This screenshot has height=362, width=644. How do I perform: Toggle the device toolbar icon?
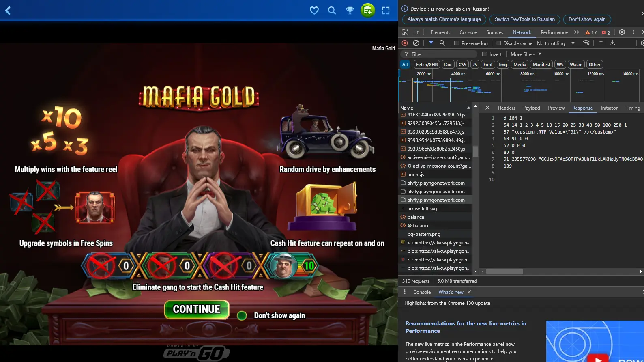point(416,32)
